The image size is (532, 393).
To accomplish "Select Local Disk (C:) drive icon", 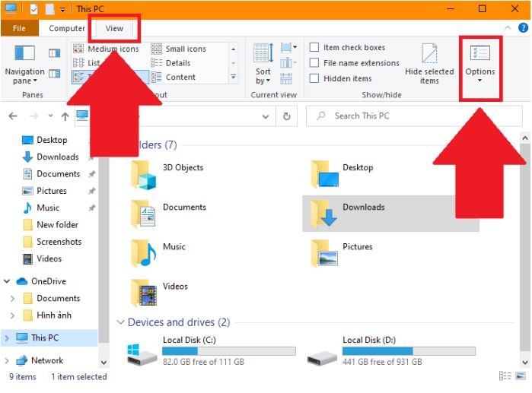I will tap(142, 354).
